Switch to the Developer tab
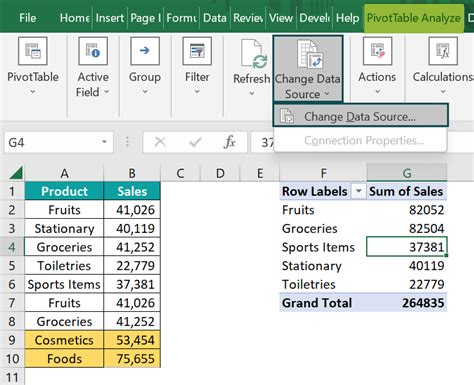The image size is (474, 385). click(315, 18)
